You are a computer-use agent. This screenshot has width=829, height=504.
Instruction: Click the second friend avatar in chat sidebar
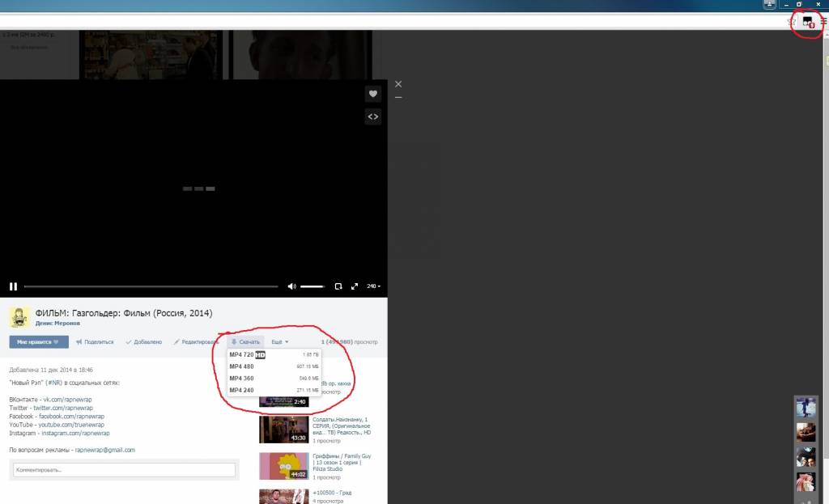tap(806, 432)
